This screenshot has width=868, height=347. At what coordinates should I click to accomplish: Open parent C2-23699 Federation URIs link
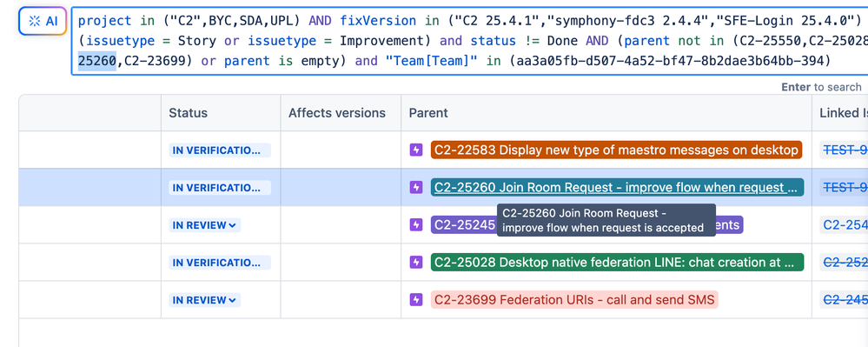(574, 300)
